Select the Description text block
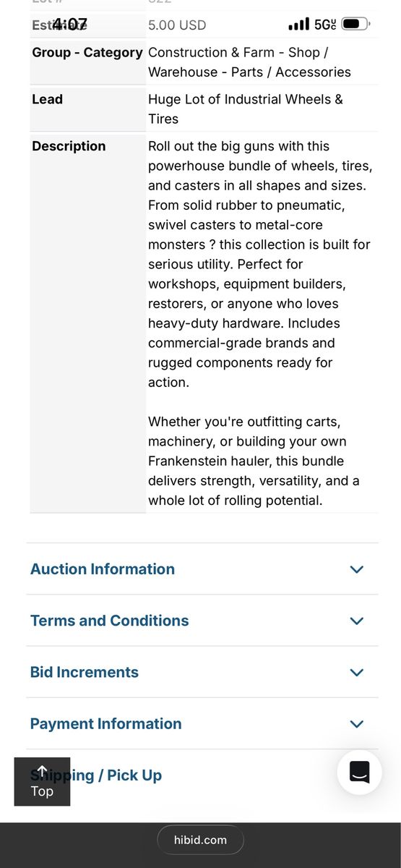401x868 pixels. [260, 323]
